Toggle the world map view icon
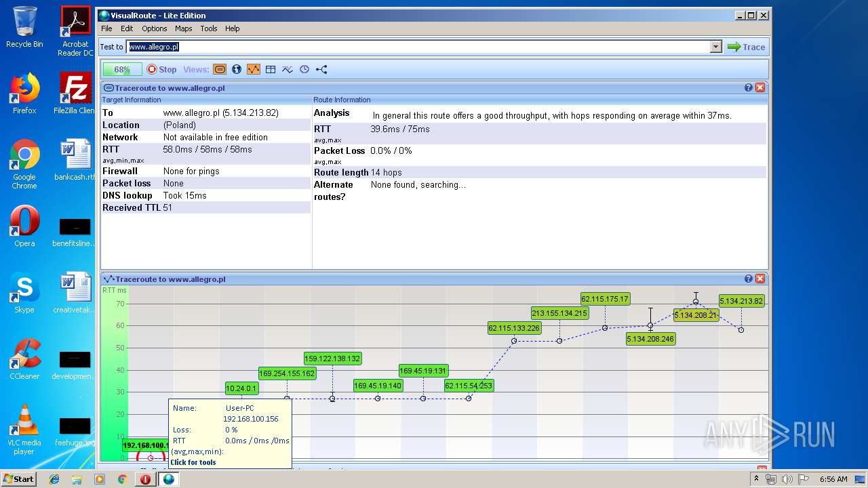 [237, 69]
